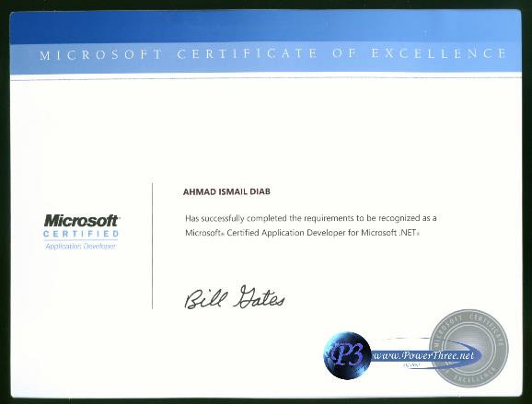The height and width of the screenshot is (404, 532).
Task: Click the word 'Gates' in the signature
Action: click(x=260, y=297)
